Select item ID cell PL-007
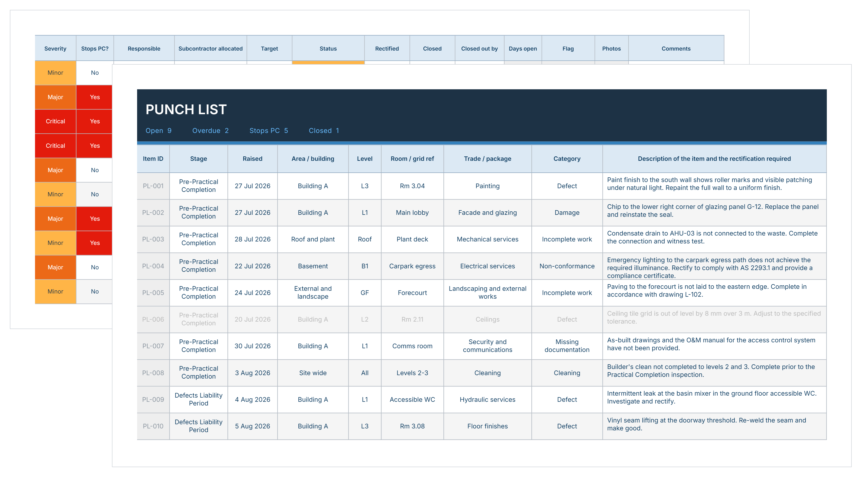The image size is (868, 477). pos(153,346)
